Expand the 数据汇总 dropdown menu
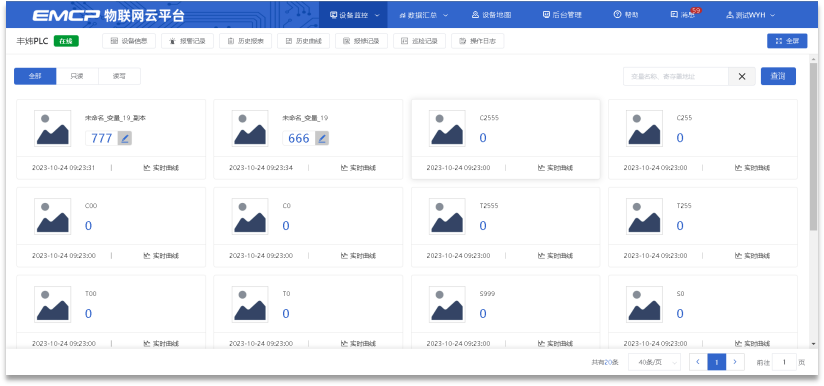Image resolution: width=824 pixels, height=386 pixels. coord(423,15)
